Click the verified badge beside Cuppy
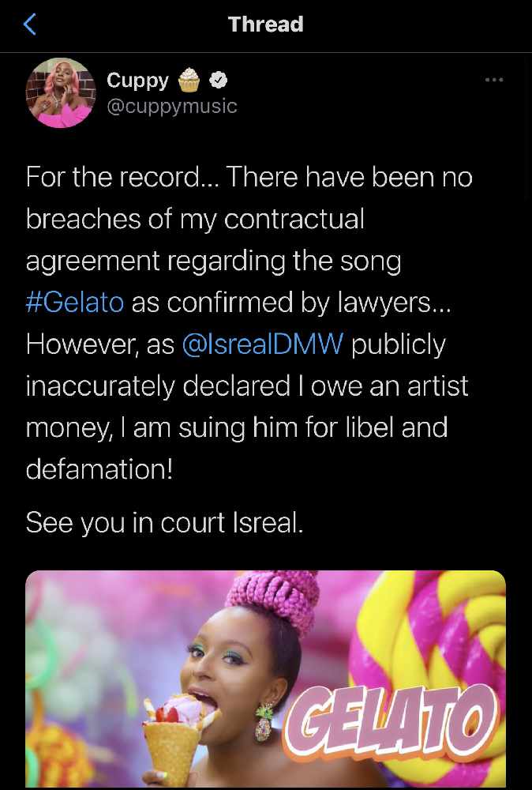 click(x=219, y=80)
